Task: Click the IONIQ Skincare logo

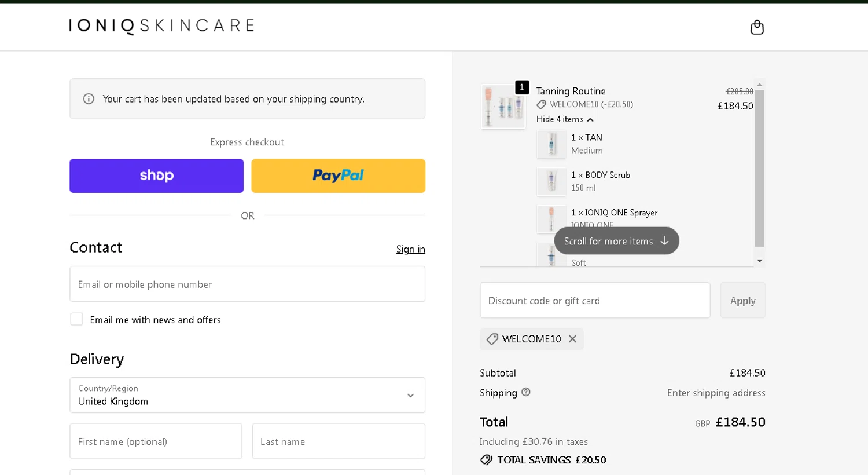Action: (161, 26)
